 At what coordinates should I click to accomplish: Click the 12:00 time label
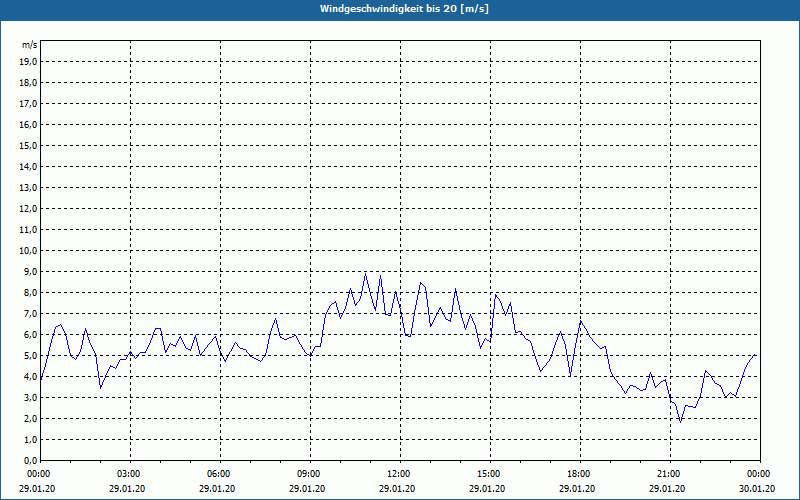401,474
